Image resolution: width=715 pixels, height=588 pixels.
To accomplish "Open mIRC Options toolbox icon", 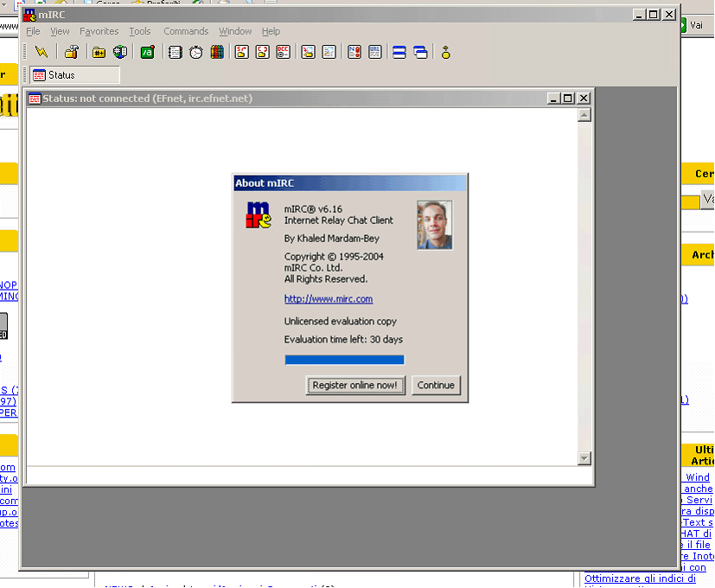I will [x=72, y=52].
